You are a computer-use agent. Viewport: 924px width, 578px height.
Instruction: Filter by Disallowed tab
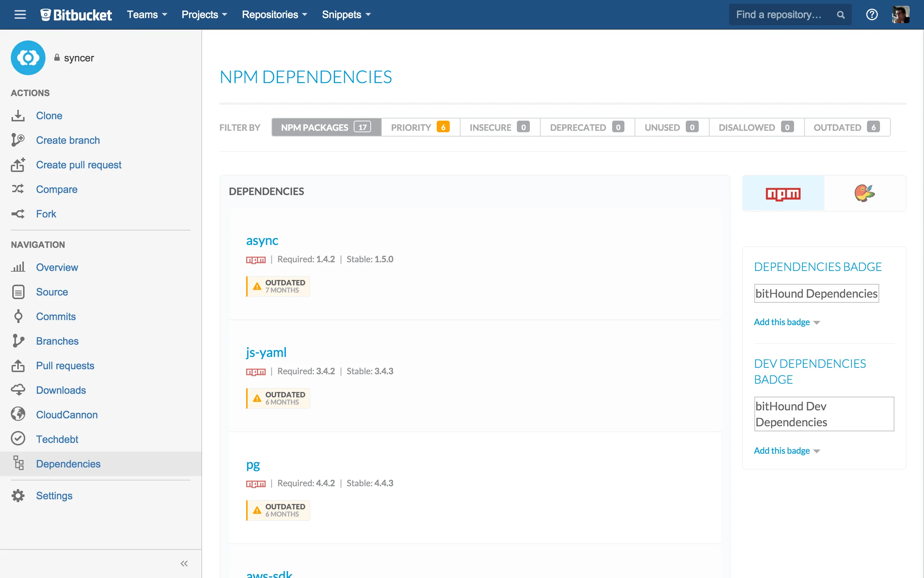(757, 127)
